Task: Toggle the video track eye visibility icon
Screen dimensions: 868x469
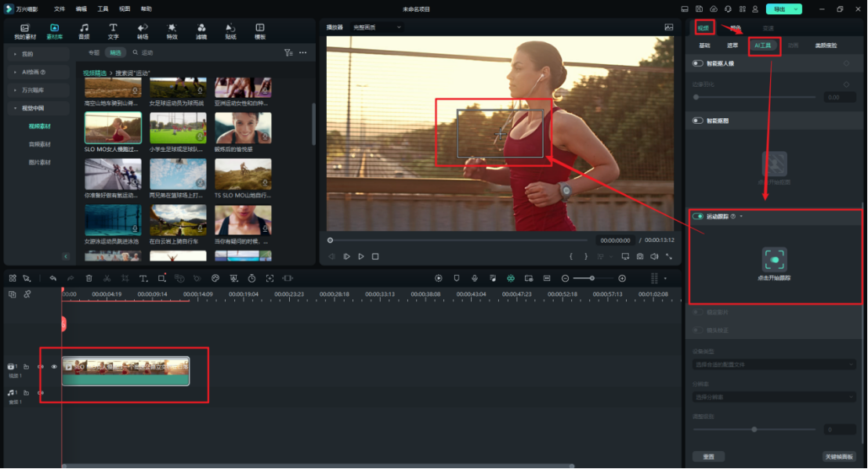Action: 54,366
